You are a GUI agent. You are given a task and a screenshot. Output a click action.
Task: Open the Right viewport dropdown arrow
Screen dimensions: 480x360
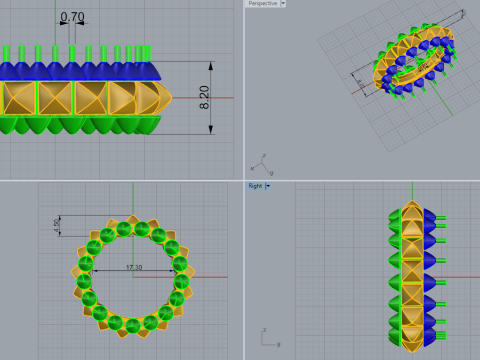pos(268,186)
